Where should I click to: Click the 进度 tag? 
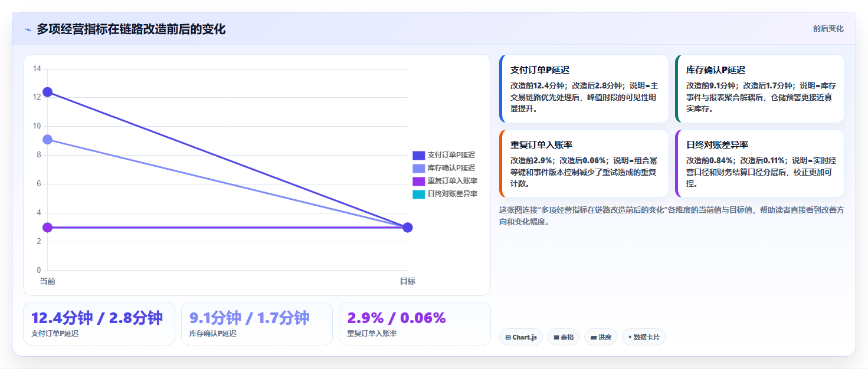point(601,337)
